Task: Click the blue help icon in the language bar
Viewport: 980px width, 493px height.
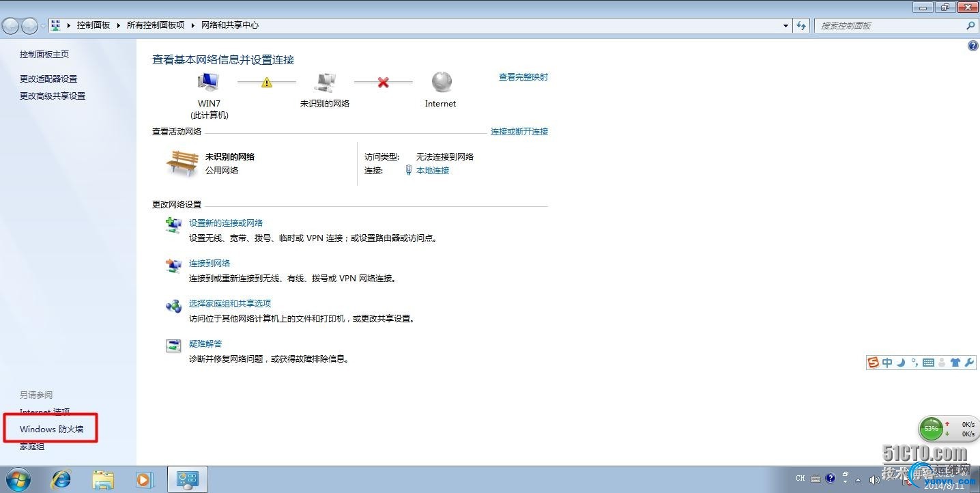Action: pyautogui.click(x=831, y=479)
